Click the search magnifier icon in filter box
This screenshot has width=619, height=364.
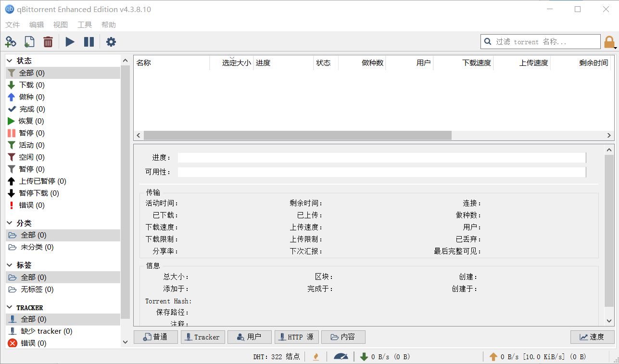pyautogui.click(x=488, y=42)
